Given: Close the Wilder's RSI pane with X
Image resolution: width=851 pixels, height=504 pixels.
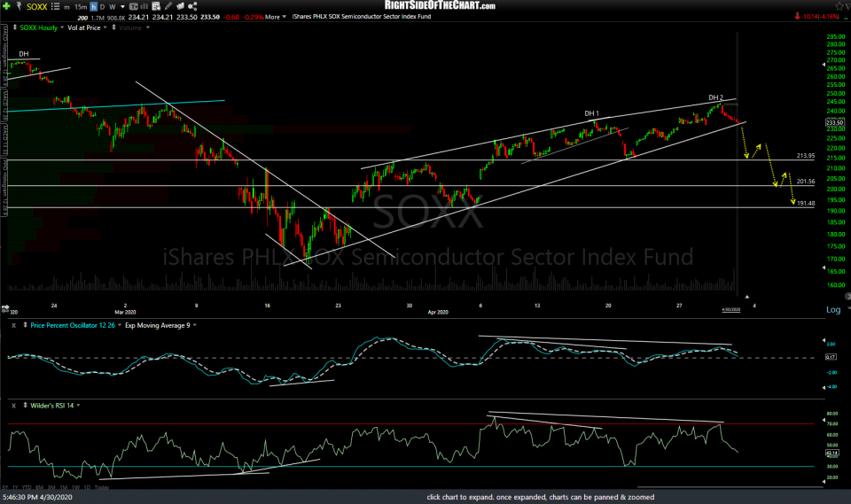Looking at the screenshot, I should (12, 405).
